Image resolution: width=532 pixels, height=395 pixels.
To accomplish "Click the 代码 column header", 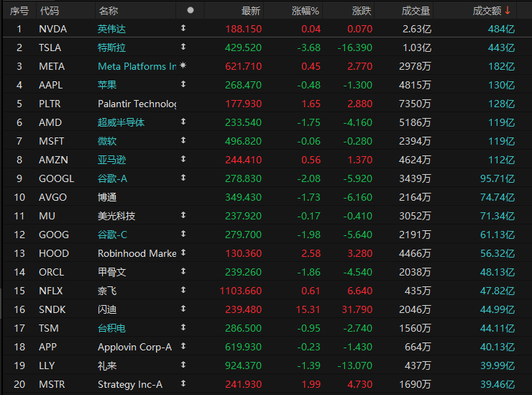I will [x=49, y=11].
